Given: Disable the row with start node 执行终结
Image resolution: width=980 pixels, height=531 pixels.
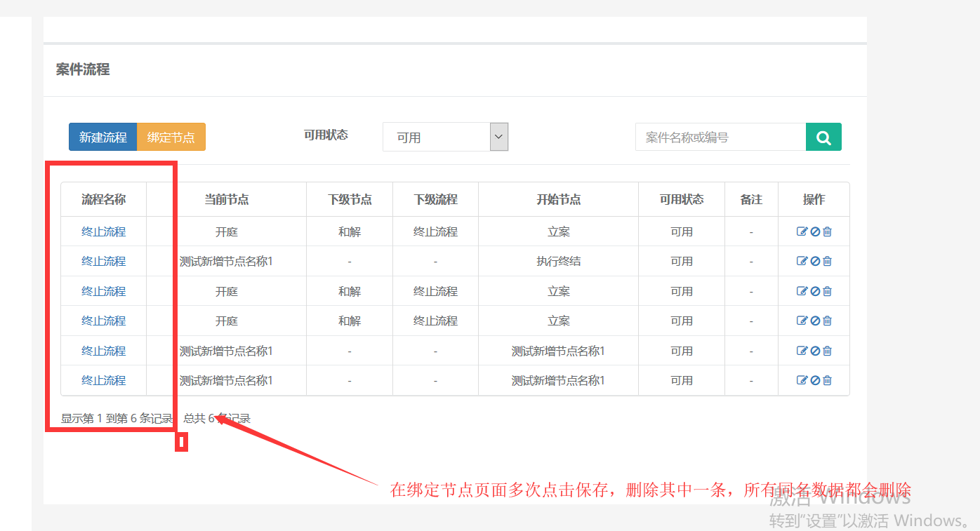Looking at the screenshot, I should click(815, 261).
